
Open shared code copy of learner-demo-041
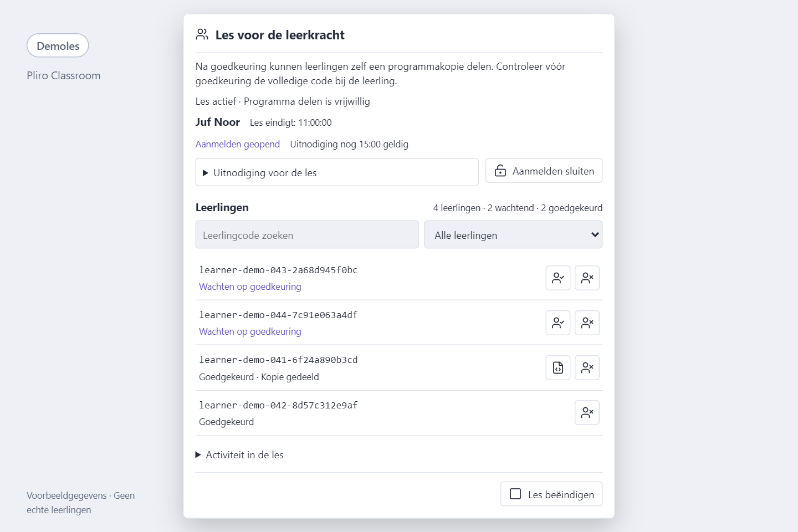point(558,367)
